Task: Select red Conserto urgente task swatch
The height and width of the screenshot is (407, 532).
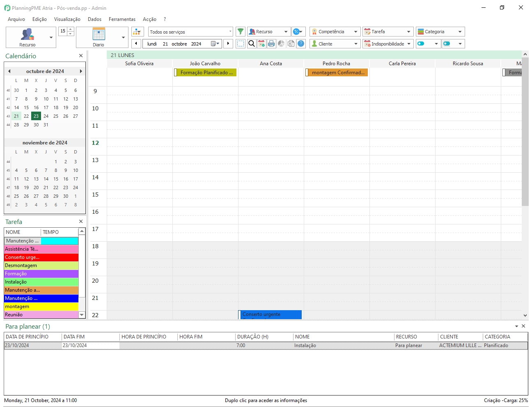Action: tap(41, 257)
